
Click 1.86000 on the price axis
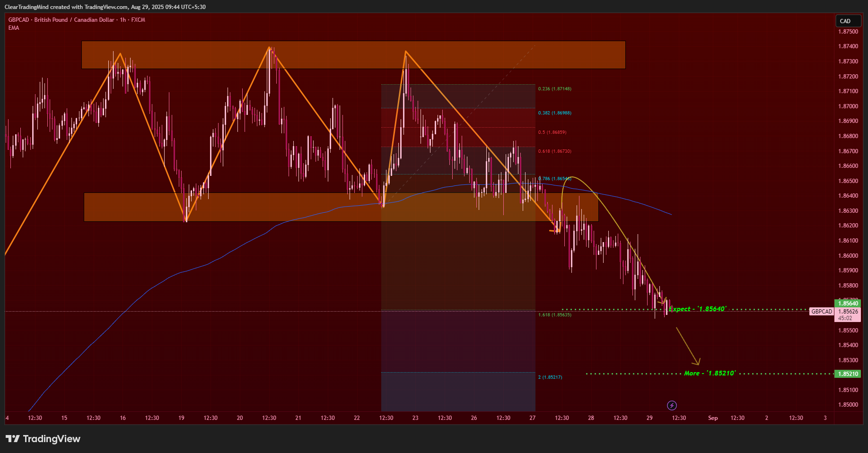(848, 256)
